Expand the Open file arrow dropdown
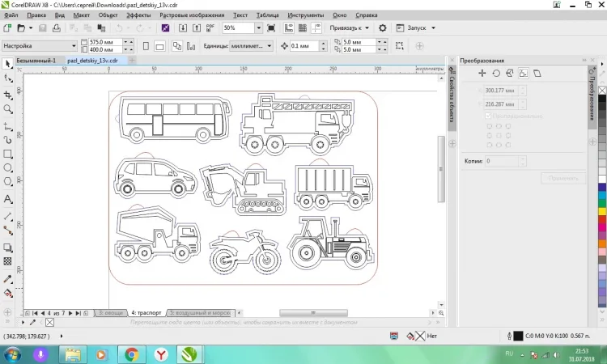607x364 pixels. coord(31,28)
